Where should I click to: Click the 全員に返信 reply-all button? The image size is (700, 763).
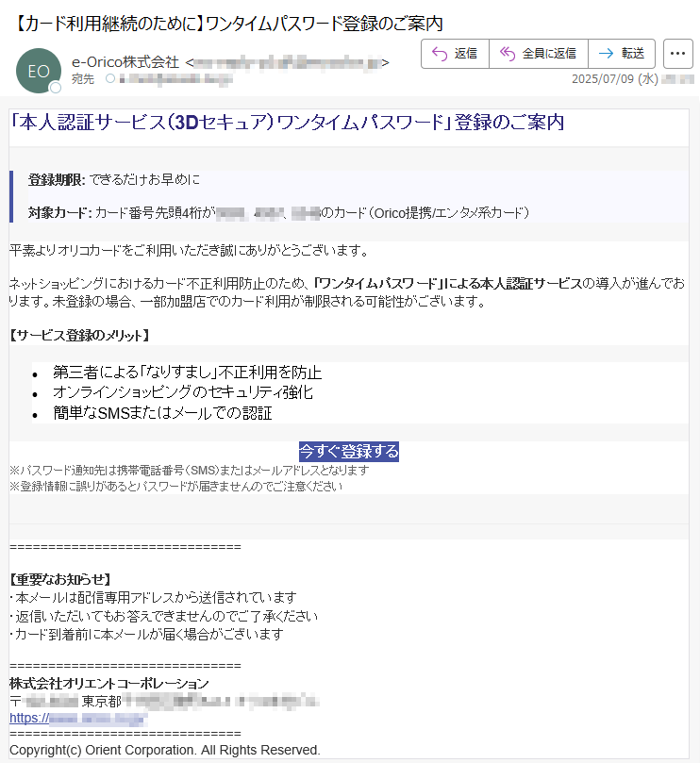click(x=539, y=54)
